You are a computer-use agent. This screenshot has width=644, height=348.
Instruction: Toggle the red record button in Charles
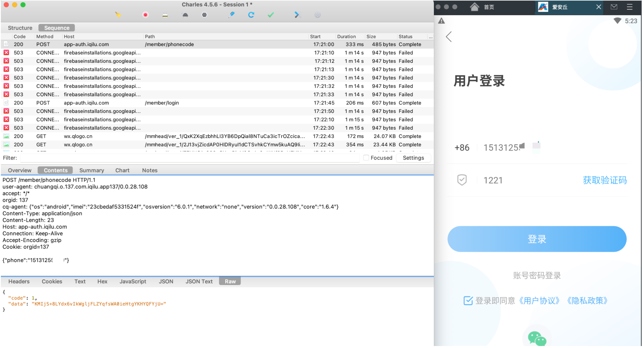tap(145, 15)
